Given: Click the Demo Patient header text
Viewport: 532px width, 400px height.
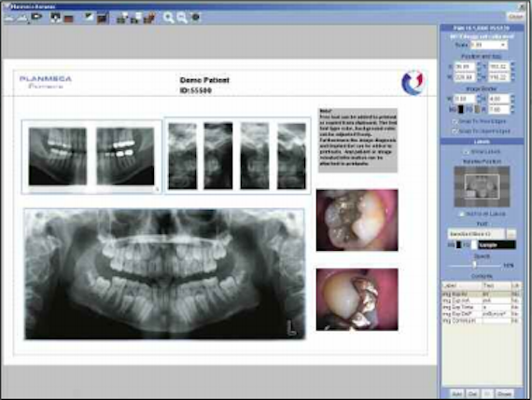Looking at the screenshot, I should (x=204, y=80).
